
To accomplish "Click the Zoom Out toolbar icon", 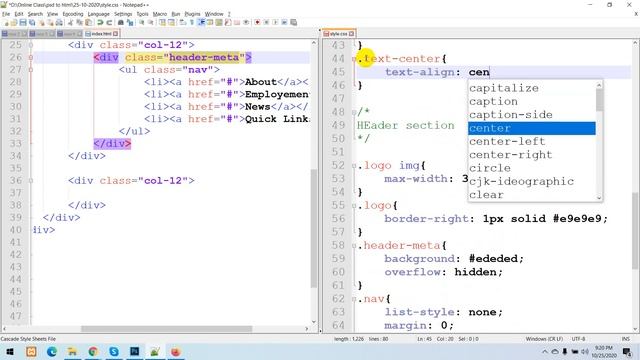I will click(151, 22).
